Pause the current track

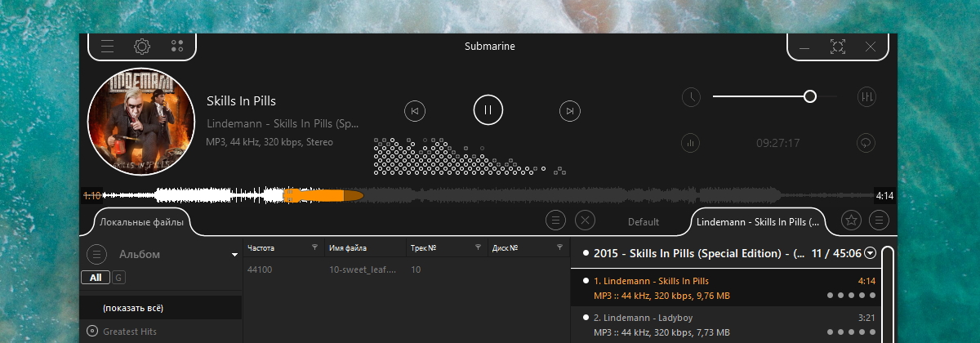488,109
